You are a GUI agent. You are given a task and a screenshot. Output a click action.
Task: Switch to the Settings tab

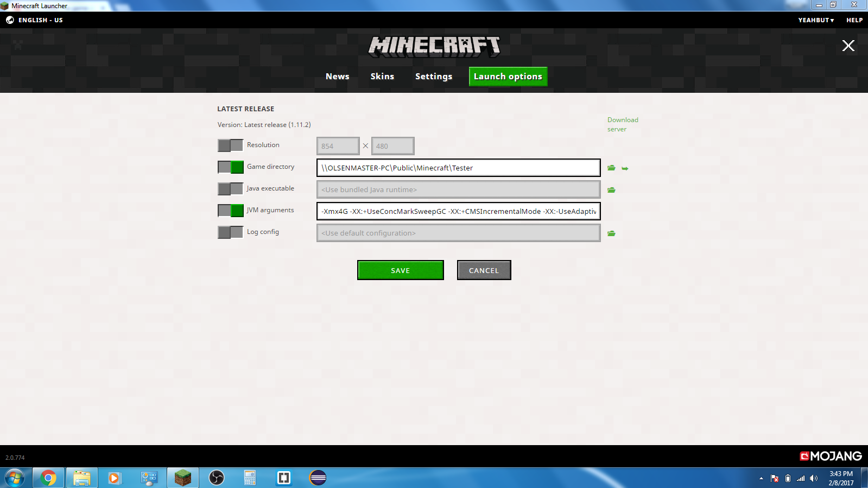(x=434, y=77)
